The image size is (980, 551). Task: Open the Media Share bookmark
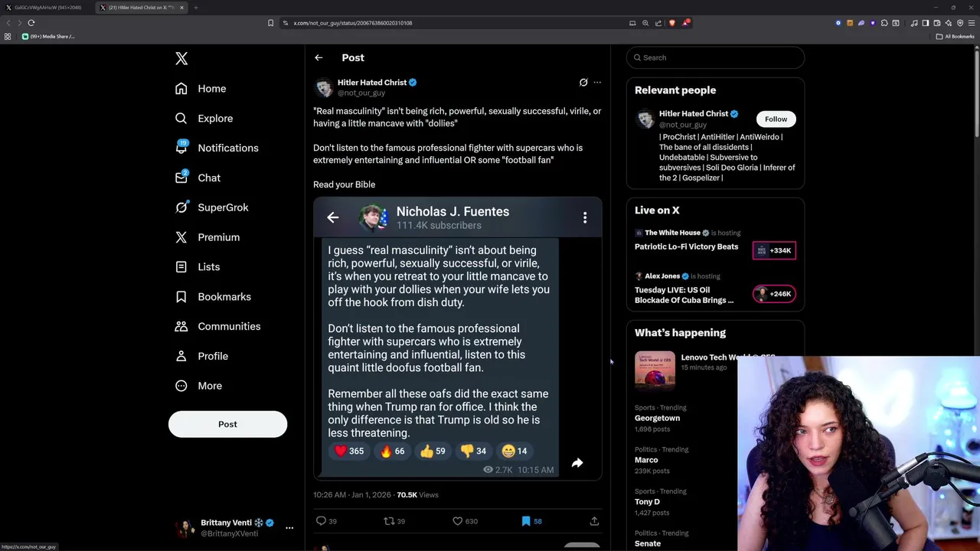click(x=48, y=37)
